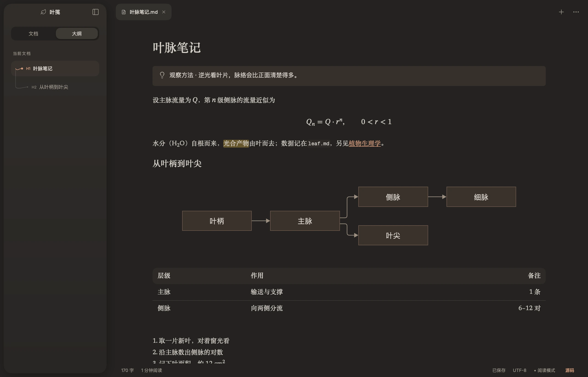
Task: Toggle 阅读模式 in the status bar
Action: click(x=544, y=370)
